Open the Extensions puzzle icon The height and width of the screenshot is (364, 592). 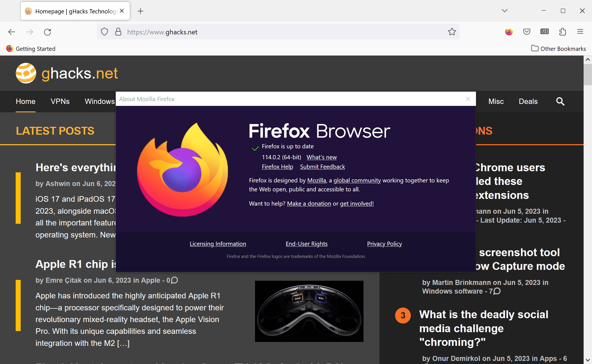563,32
